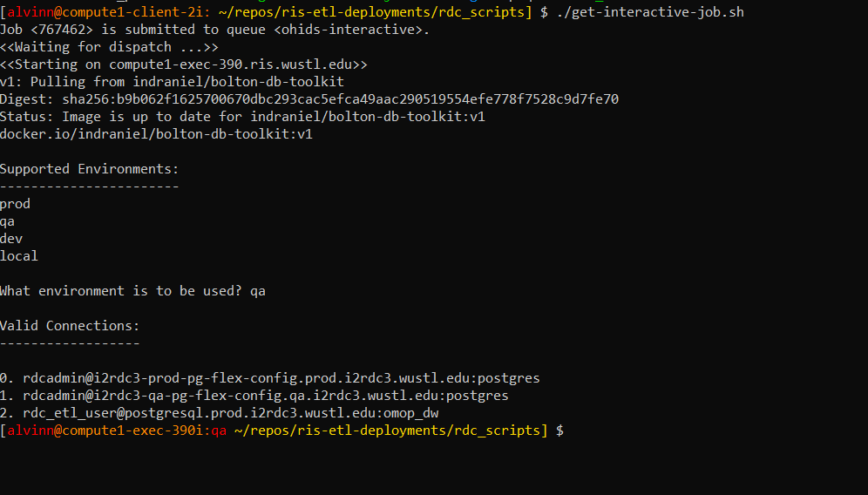Click compute1-exec-390.ris.wustl.edu hostname
Image resolution: width=868 pixels, height=495 pixels.
(230, 64)
